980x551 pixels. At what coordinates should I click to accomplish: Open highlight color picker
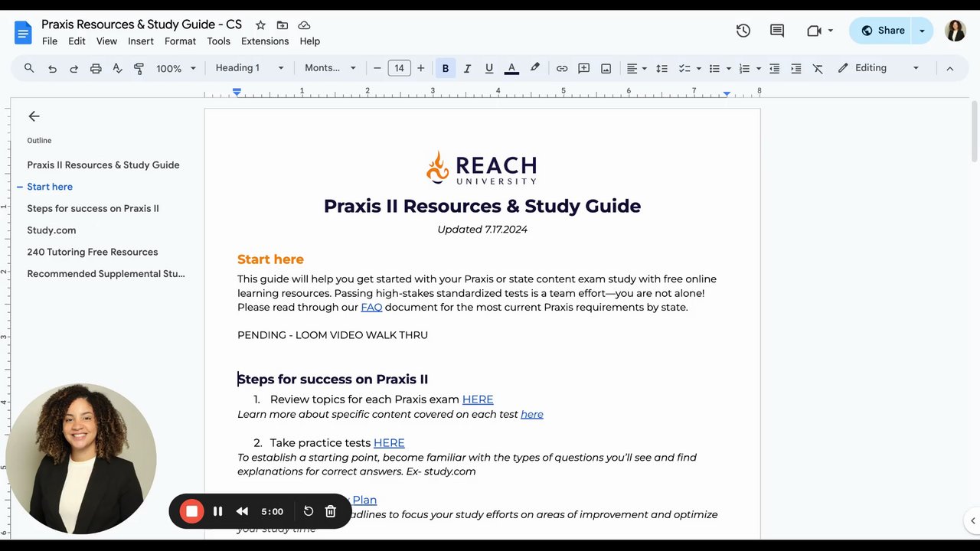[x=534, y=68]
